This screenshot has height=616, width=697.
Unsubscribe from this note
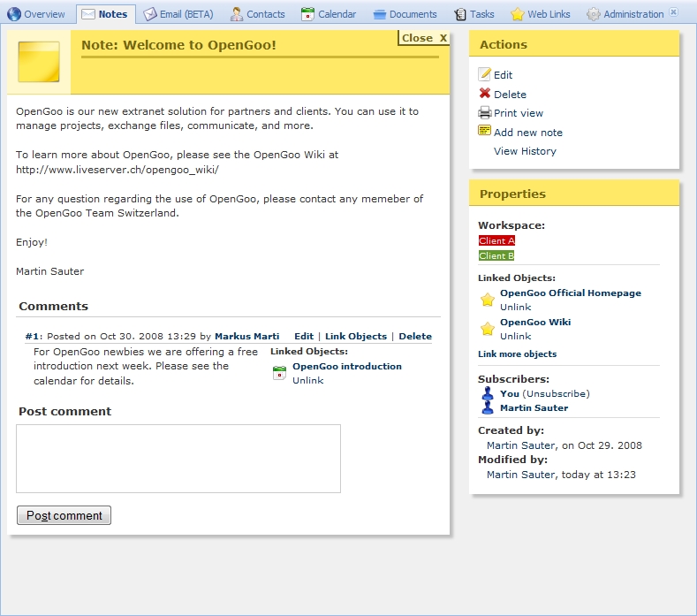(556, 393)
